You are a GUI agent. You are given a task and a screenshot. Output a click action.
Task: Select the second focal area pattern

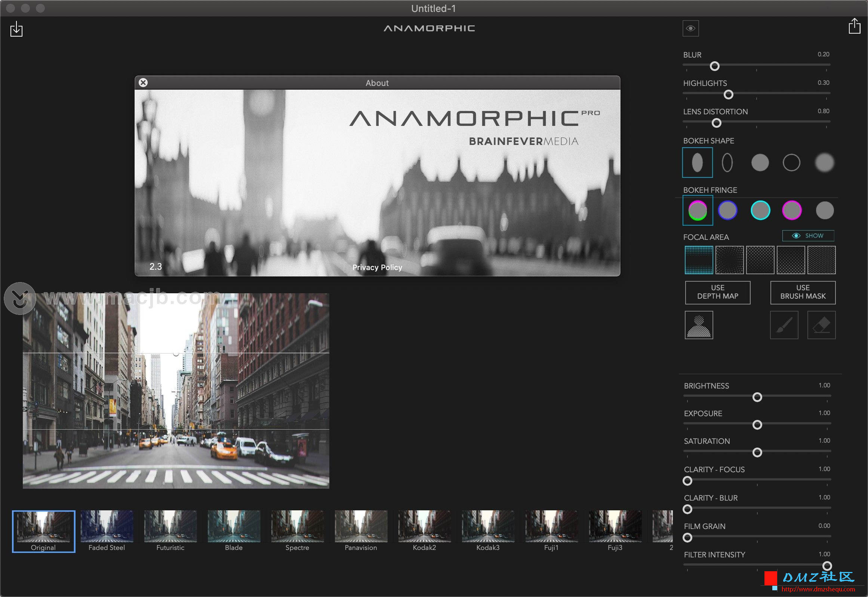(x=729, y=260)
